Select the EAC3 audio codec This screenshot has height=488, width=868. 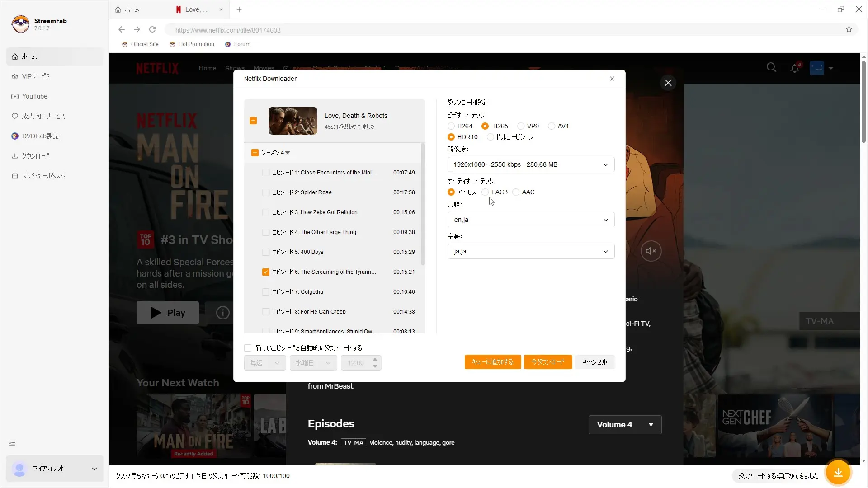coord(485,192)
